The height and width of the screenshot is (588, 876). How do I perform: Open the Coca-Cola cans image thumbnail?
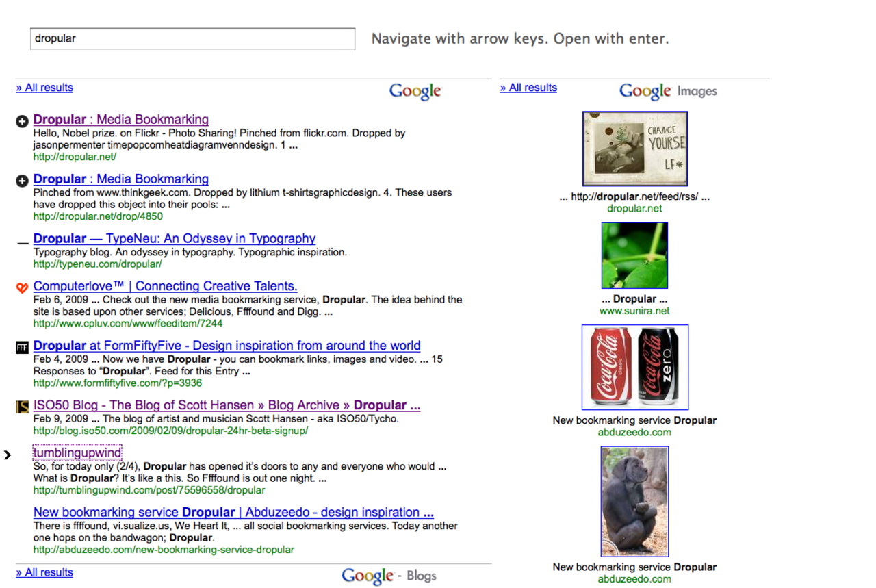635,368
